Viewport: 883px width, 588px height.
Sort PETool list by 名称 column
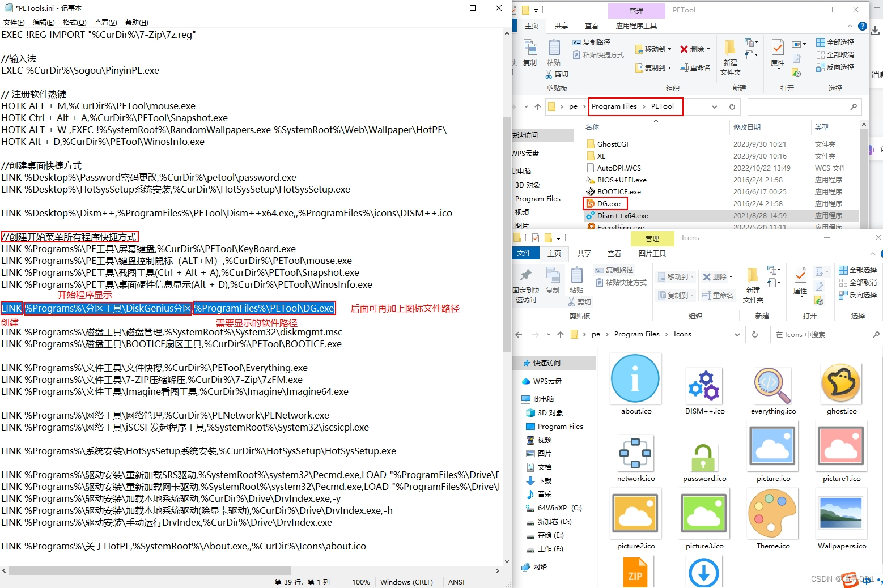pos(592,127)
